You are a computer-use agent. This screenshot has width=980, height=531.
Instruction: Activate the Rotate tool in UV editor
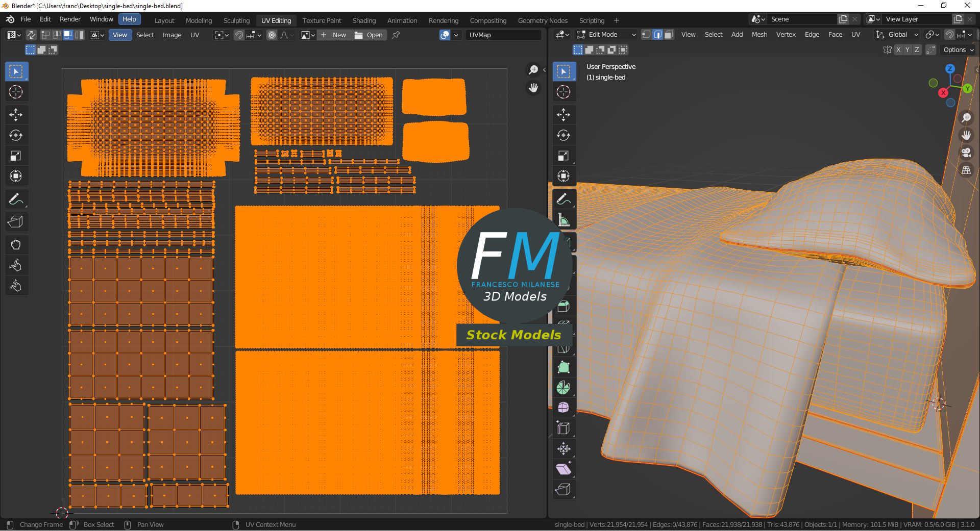pos(16,135)
